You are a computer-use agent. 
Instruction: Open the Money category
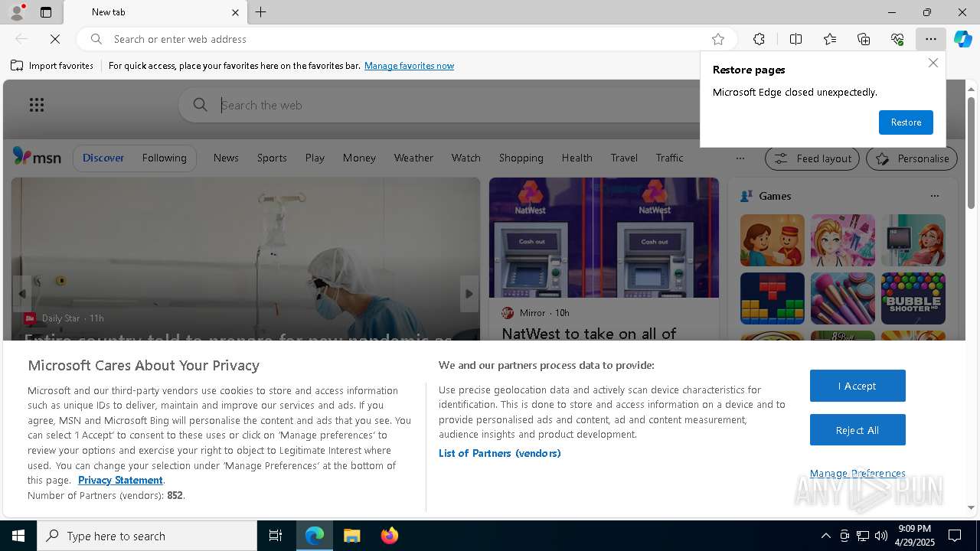pos(359,158)
